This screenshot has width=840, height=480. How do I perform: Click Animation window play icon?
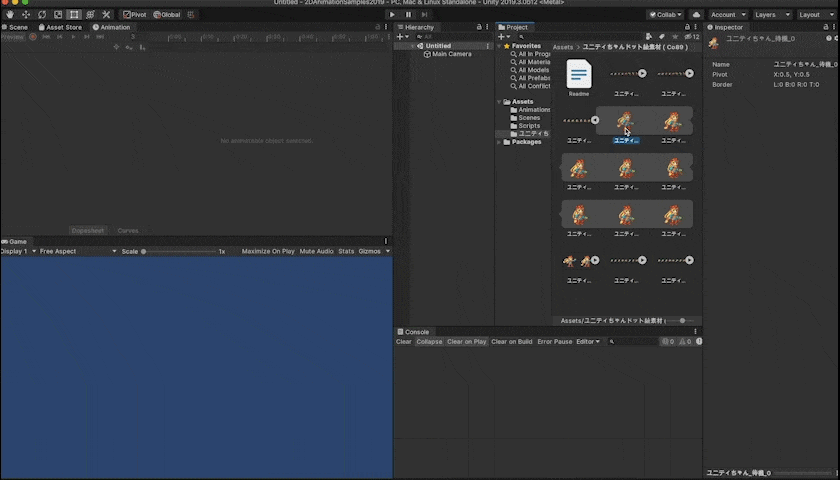point(73,37)
